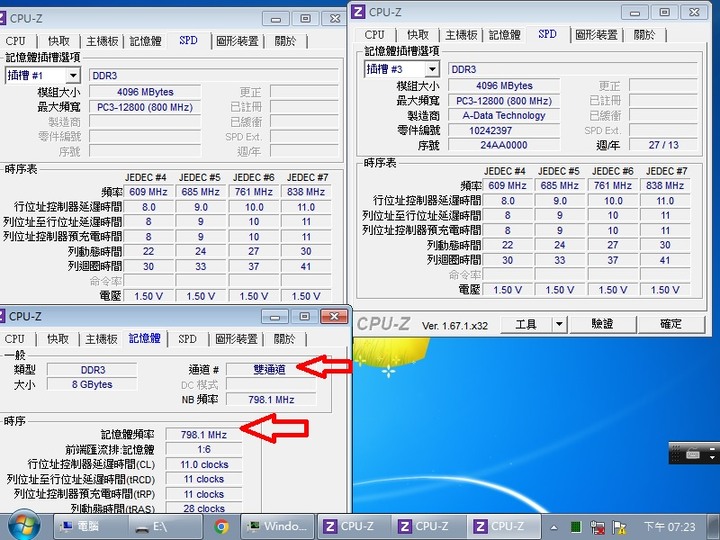720x540 pixels.
Task: Click module size 4096 MBytes in slot #3
Action: [x=504, y=85]
